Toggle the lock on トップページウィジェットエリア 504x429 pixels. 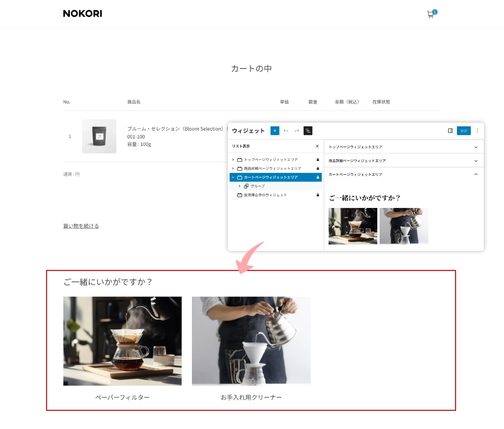pos(317,159)
